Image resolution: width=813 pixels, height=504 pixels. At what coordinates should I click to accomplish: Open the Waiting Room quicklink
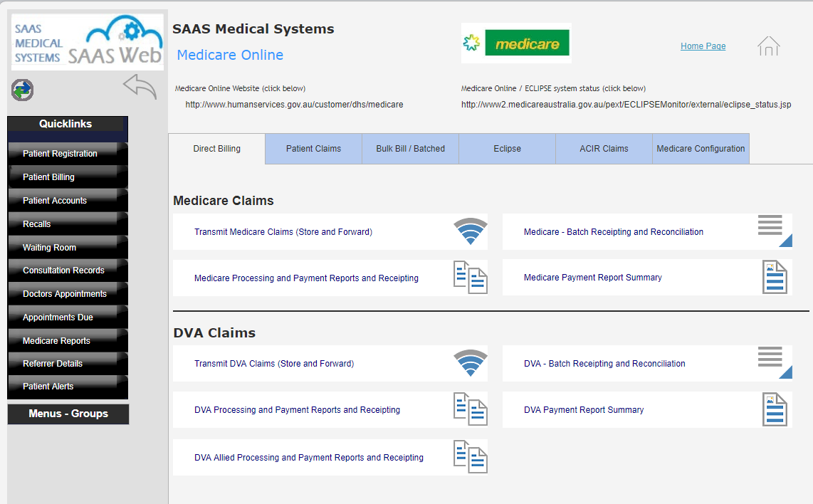(68, 247)
